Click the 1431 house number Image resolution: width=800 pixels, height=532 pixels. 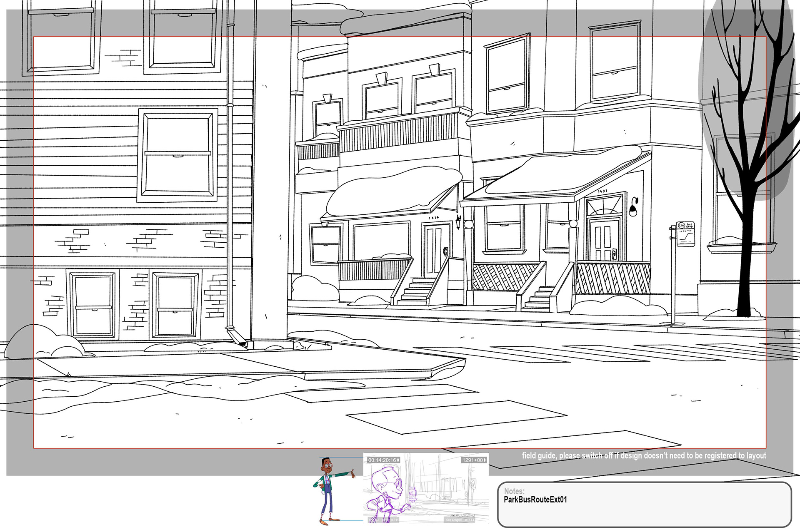(602, 191)
